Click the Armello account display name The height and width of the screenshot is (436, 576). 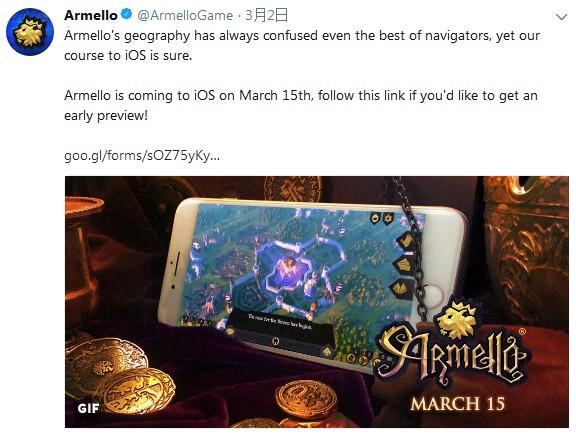pos(91,15)
